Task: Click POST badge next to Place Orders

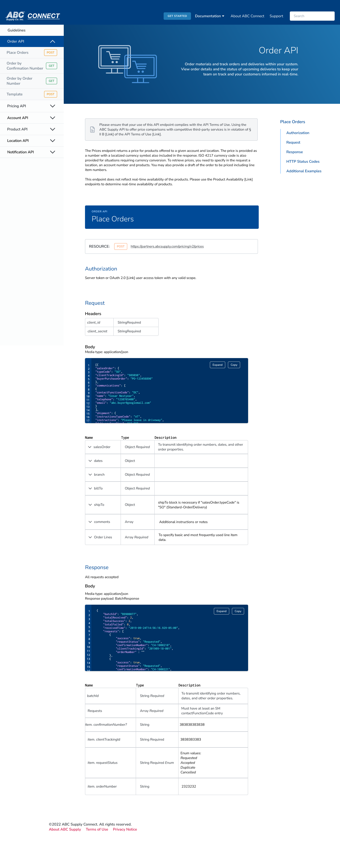Action: pos(50,53)
